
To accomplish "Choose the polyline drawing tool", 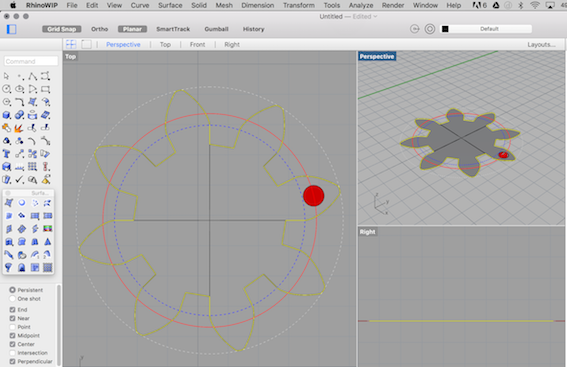I will tap(33, 76).
